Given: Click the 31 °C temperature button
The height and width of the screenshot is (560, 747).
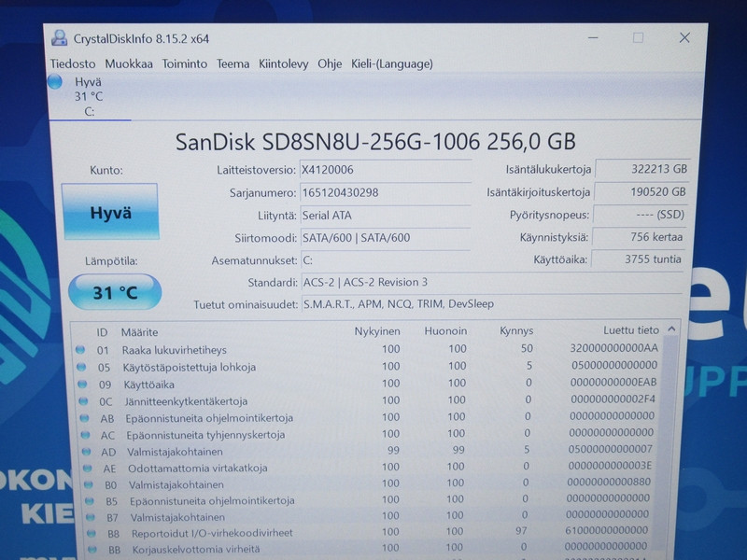Looking at the screenshot, I should coord(115,292).
